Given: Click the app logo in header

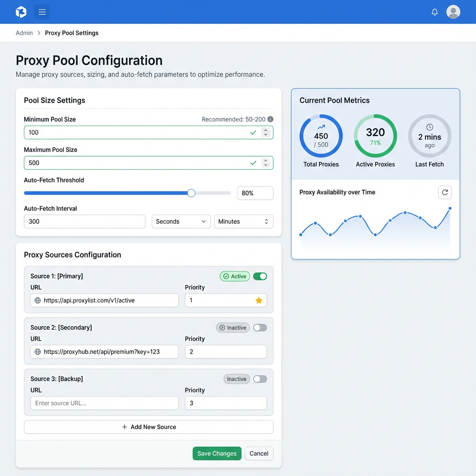Looking at the screenshot, I should [x=21, y=12].
